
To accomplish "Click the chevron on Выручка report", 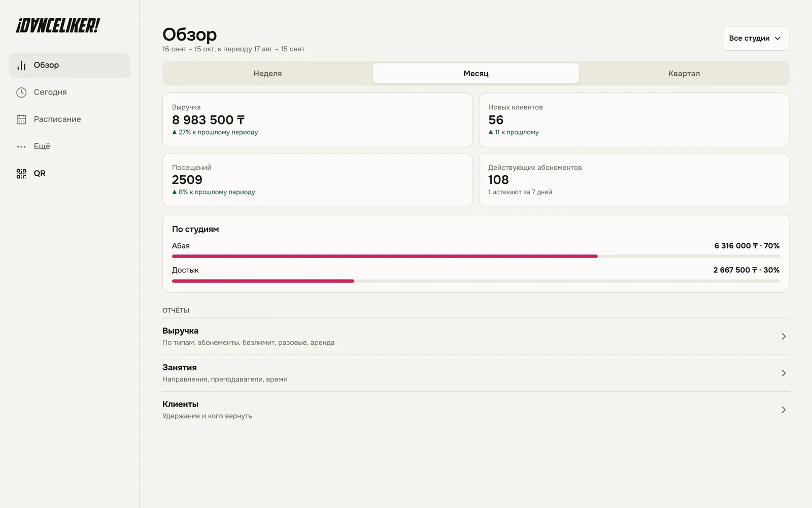I will [x=784, y=336].
